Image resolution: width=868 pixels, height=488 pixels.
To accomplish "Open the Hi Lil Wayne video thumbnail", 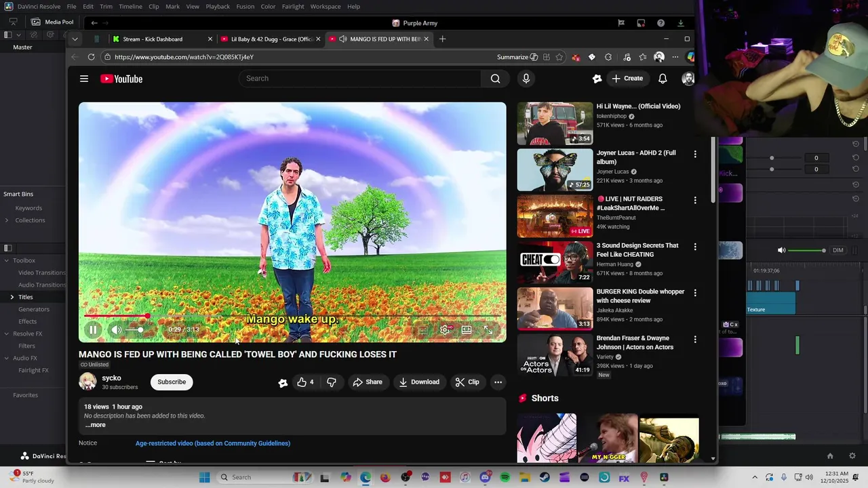I will (555, 123).
